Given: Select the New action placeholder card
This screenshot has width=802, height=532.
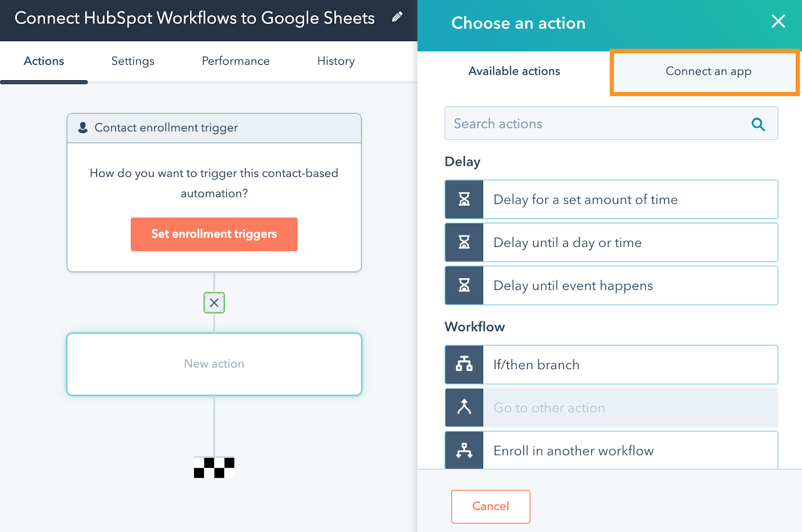Looking at the screenshot, I should click(x=214, y=364).
